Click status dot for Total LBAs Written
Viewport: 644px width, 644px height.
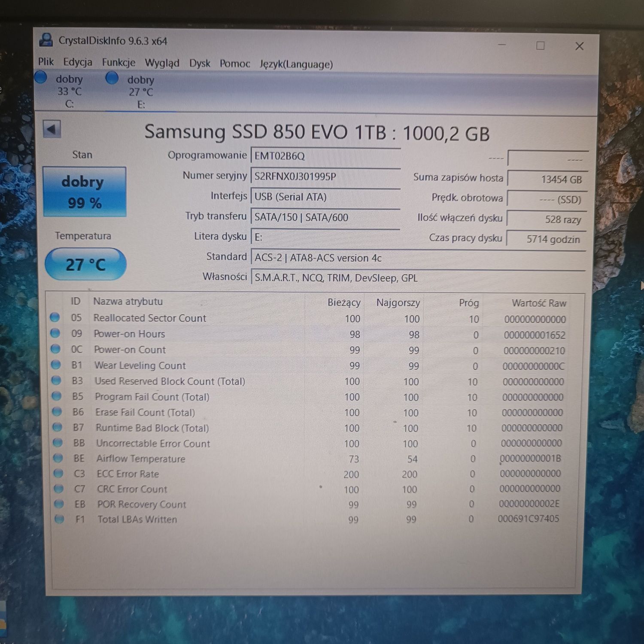60,519
